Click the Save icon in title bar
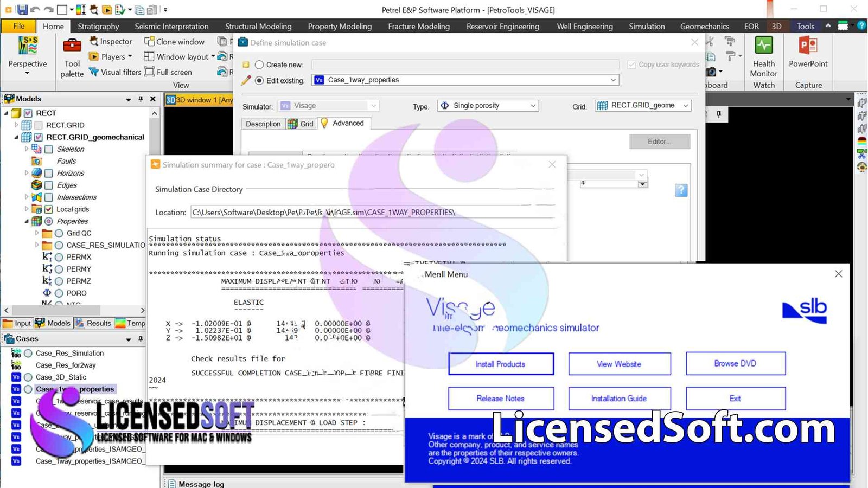 pos(22,10)
